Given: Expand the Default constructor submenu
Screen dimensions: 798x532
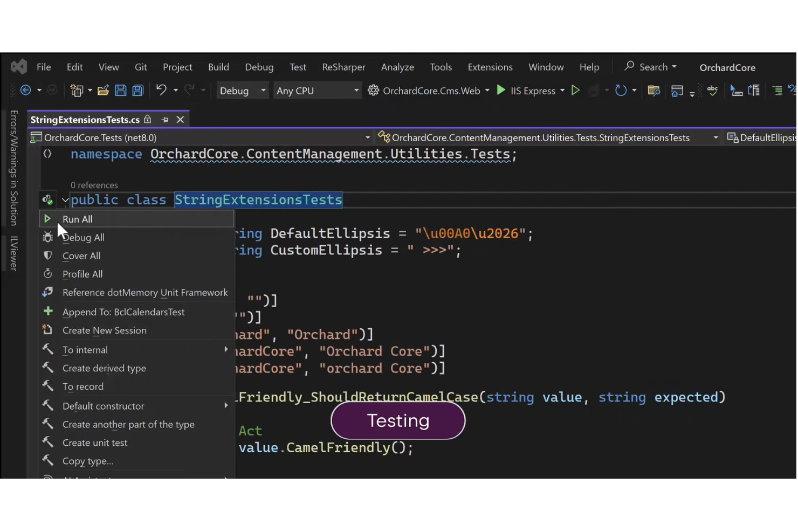Looking at the screenshot, I should (x=136, y=406).
